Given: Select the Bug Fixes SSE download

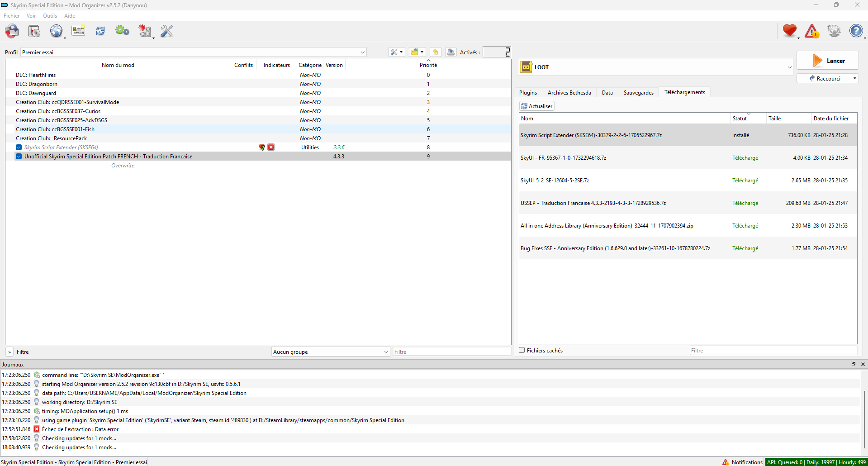Looking at the screenshot, I should coord(688,248).
